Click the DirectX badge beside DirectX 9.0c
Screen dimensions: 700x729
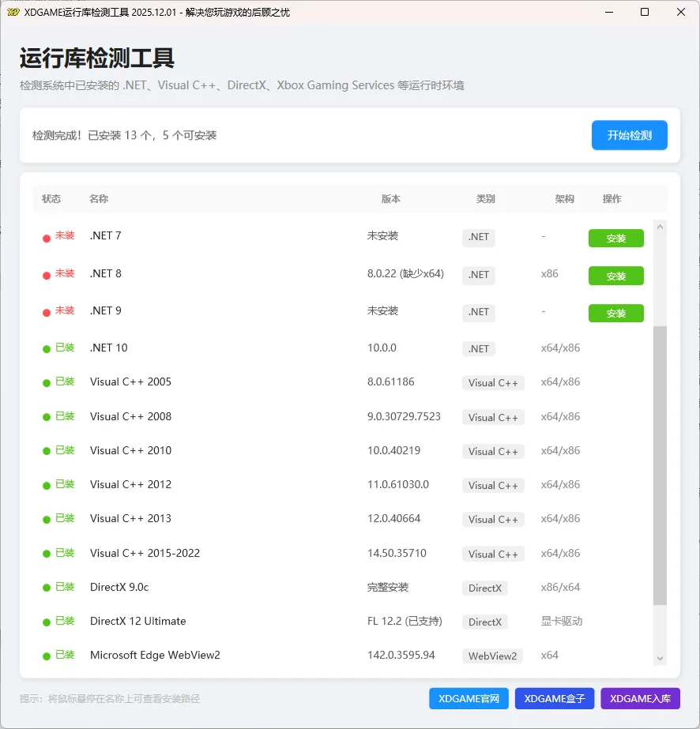pyautogui.click(x=484, y=588)
